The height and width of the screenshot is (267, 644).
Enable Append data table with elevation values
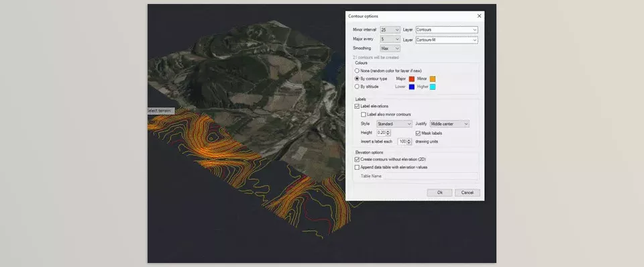tap(356, 167)
